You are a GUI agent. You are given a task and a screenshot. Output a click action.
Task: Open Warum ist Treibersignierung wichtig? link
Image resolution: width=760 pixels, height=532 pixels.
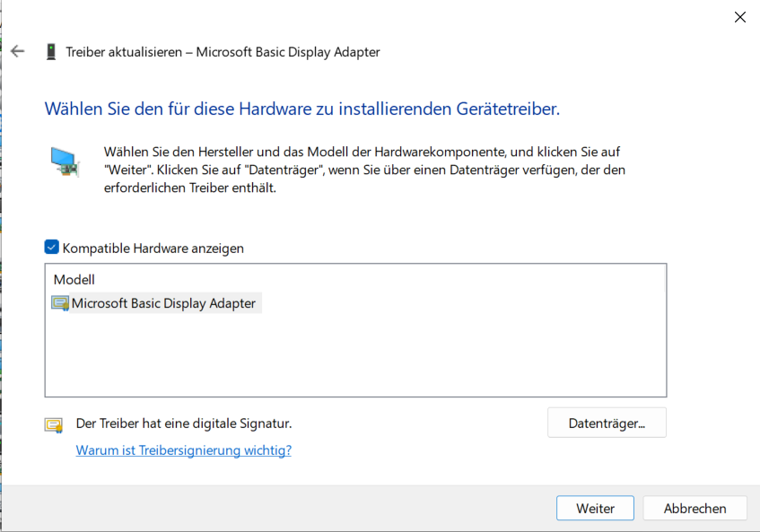(x=184, y=450)
